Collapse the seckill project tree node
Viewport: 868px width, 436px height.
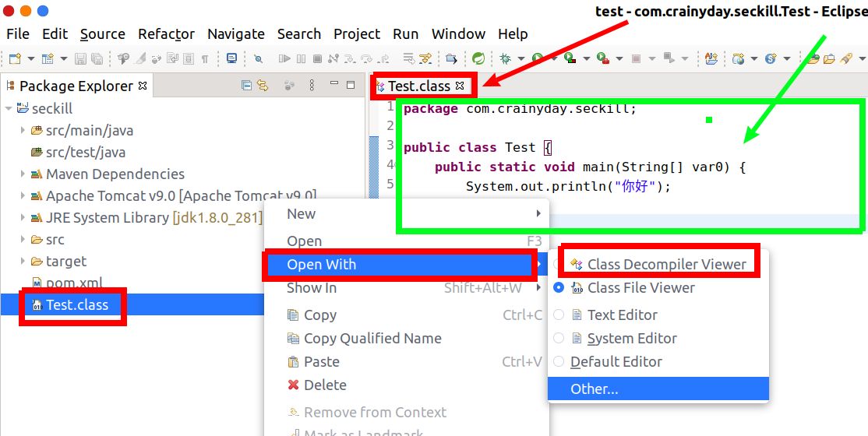tap(9, 109)
